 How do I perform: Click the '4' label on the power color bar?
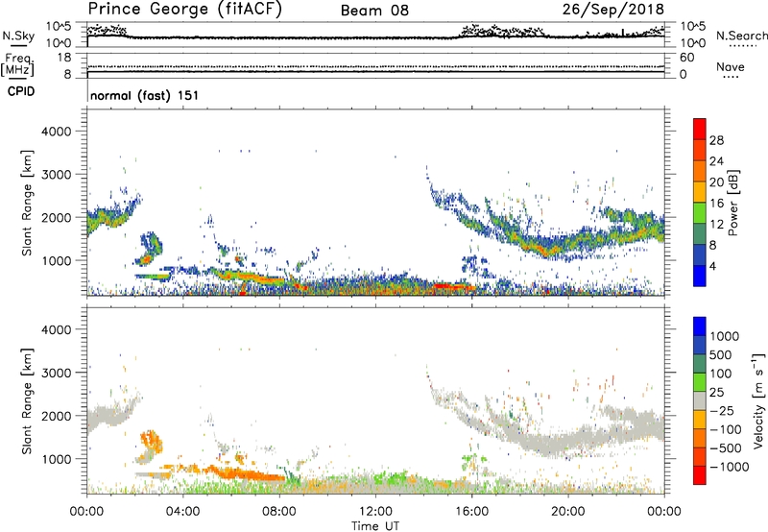(712, 266)
